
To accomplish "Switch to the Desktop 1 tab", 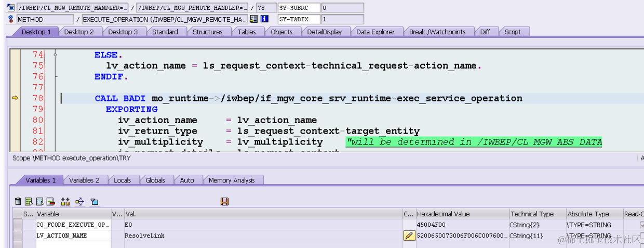I will (36, 32).
